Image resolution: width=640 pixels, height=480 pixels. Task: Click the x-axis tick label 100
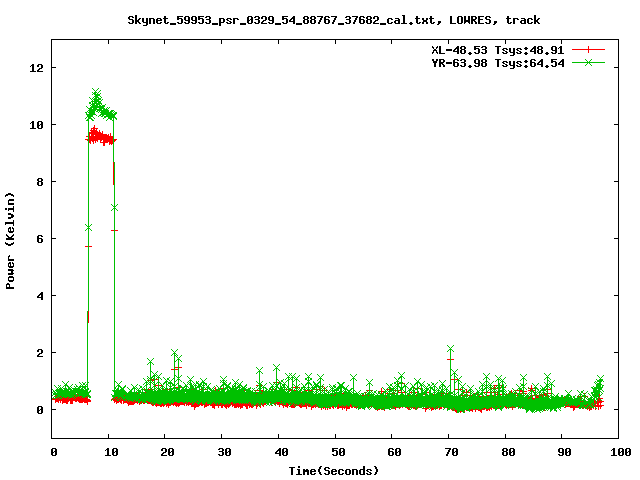coord(620,452)
